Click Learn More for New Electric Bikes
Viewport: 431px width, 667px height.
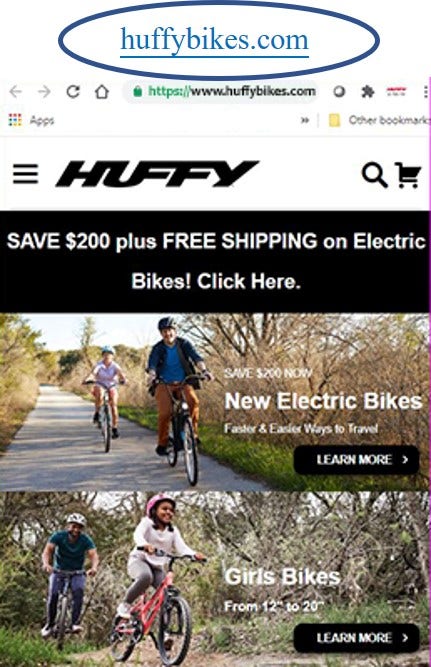pyautogui.click(x=357, y=459)
